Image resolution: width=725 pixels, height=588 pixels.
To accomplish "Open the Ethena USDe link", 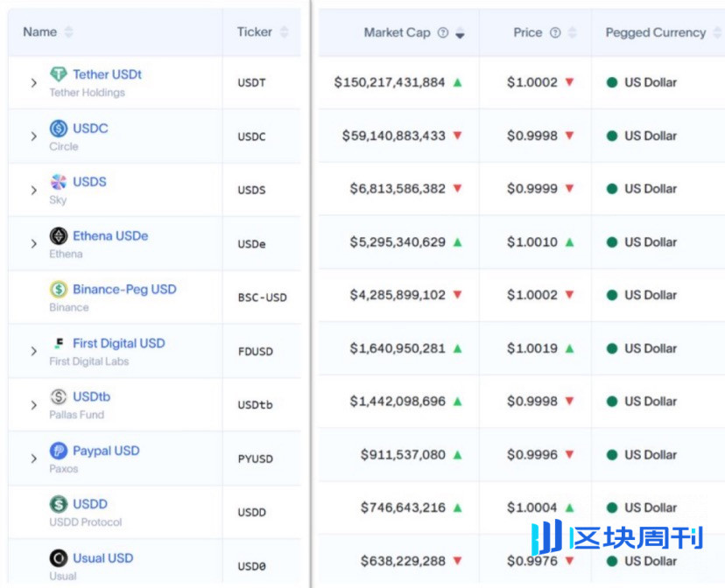I will point(110,235).
